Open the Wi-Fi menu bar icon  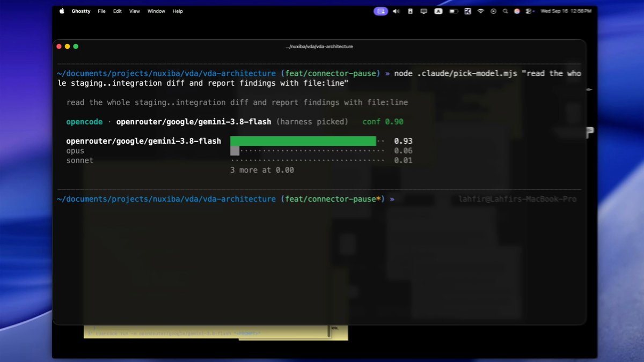click(x=481, y=11)
